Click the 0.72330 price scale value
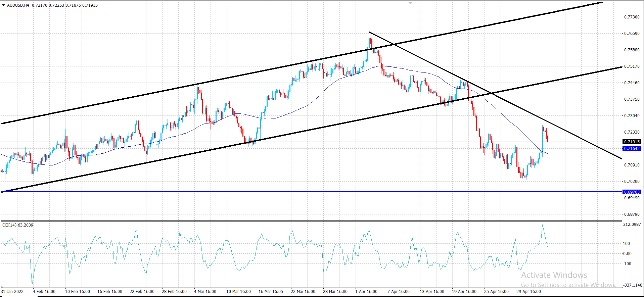This screenshot has height=297, width=644. click(632, 132)
